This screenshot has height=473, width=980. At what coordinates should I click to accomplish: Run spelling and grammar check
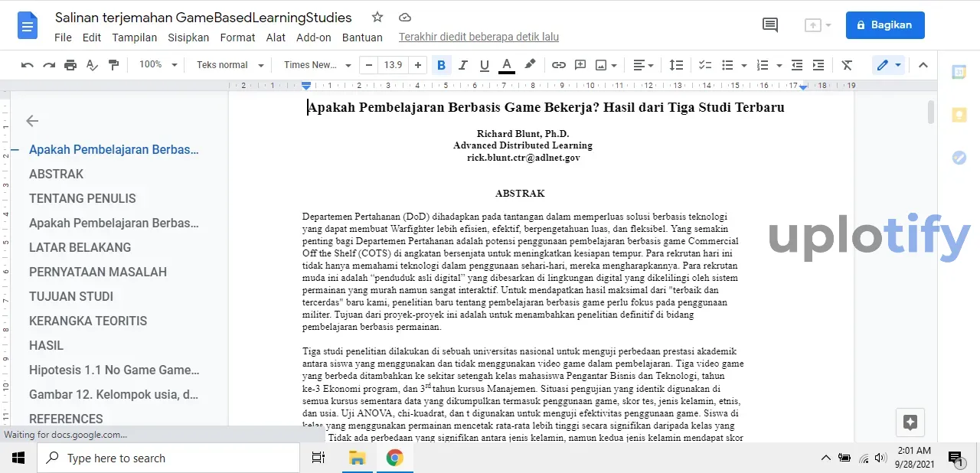pyautogui.click(x=92, y=65)
